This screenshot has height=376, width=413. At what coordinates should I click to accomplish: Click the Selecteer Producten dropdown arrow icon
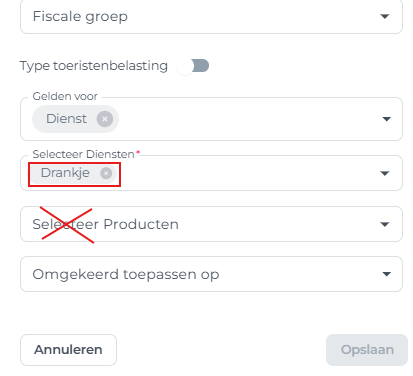point(385,224)
